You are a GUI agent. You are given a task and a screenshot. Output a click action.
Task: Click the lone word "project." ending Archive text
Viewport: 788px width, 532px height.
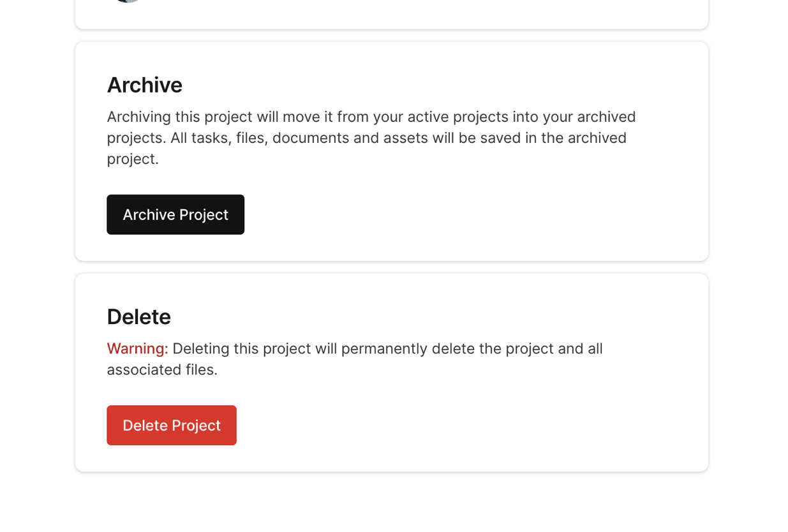[133, 159]
